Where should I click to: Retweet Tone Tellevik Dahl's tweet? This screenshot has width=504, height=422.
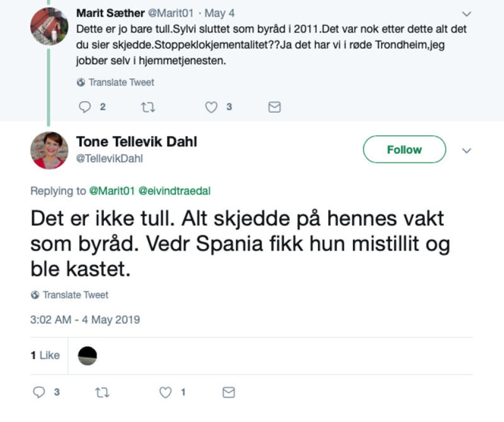[x=102, y=392]
